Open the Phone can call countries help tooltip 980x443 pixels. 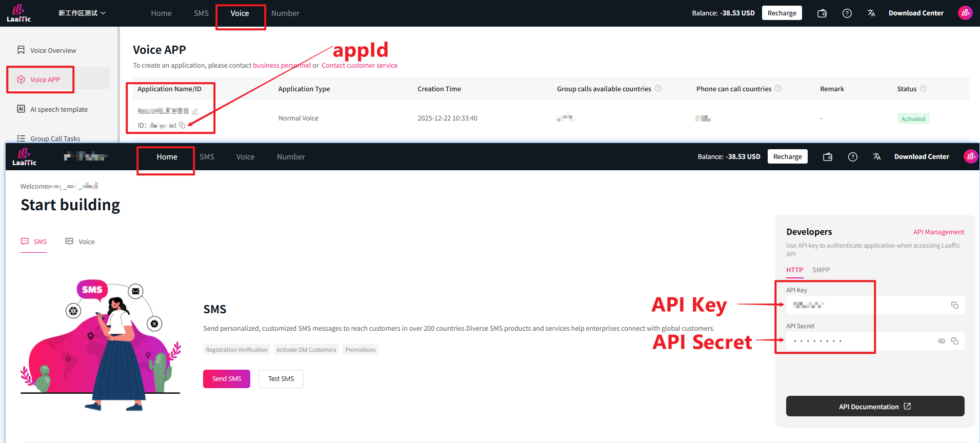tap(778, 89)
